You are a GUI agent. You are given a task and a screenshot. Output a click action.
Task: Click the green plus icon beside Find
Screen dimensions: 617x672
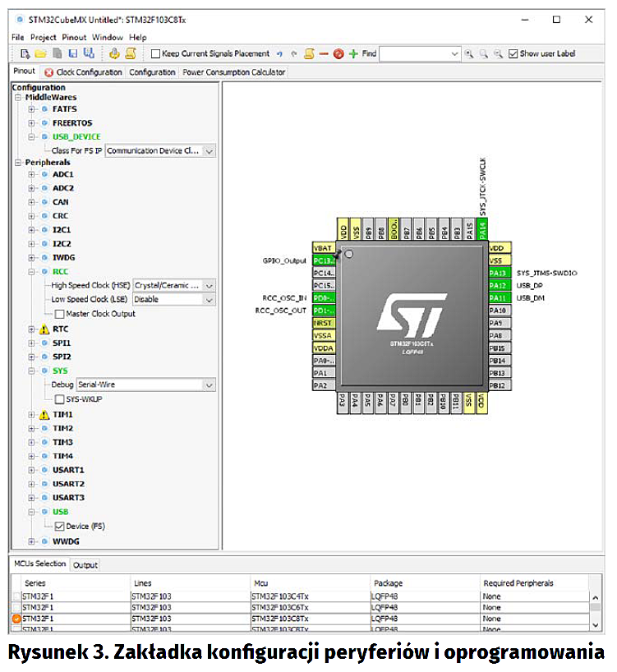(353, 53)
